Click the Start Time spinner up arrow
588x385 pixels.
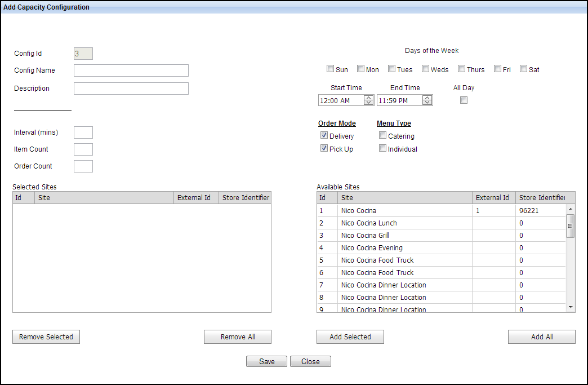pos(369,98)
